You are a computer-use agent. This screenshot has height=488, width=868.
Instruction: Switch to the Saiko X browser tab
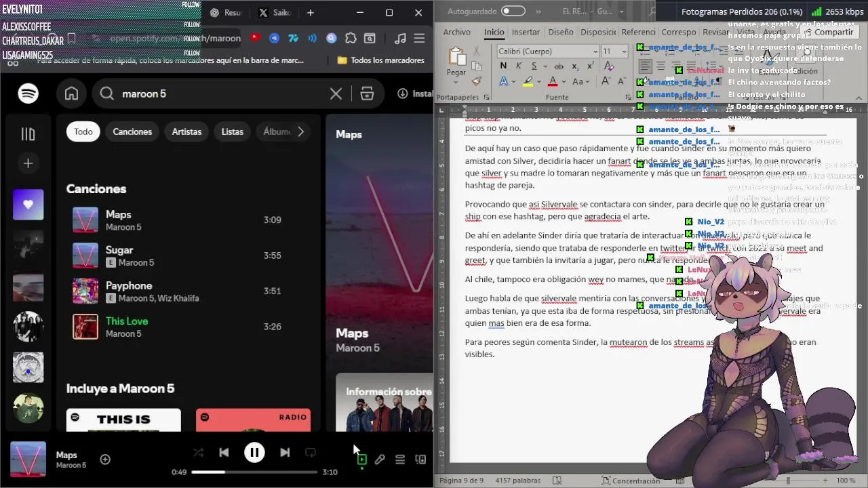275,12
